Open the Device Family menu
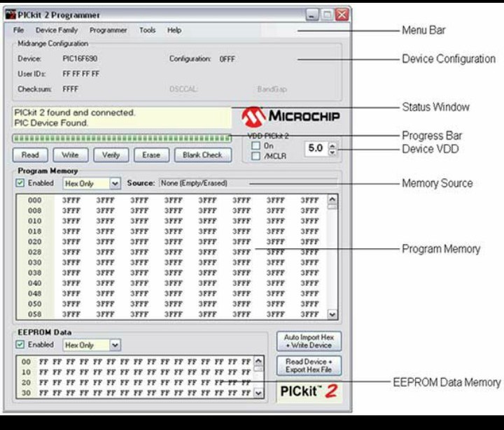Viewport: 504px width, 430px height. coord(57,30)
